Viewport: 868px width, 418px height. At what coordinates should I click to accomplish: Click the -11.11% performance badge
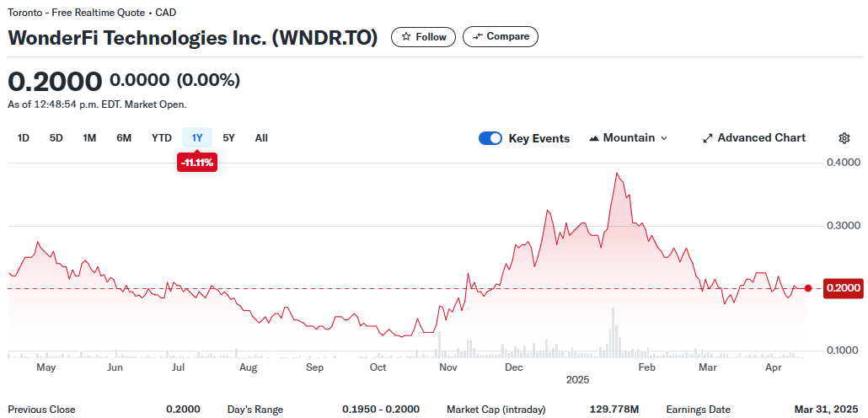click(x=197, y=163)
